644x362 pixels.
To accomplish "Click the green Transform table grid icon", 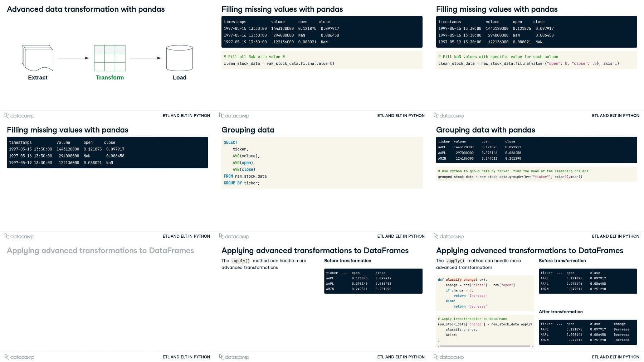I will 110,58.
